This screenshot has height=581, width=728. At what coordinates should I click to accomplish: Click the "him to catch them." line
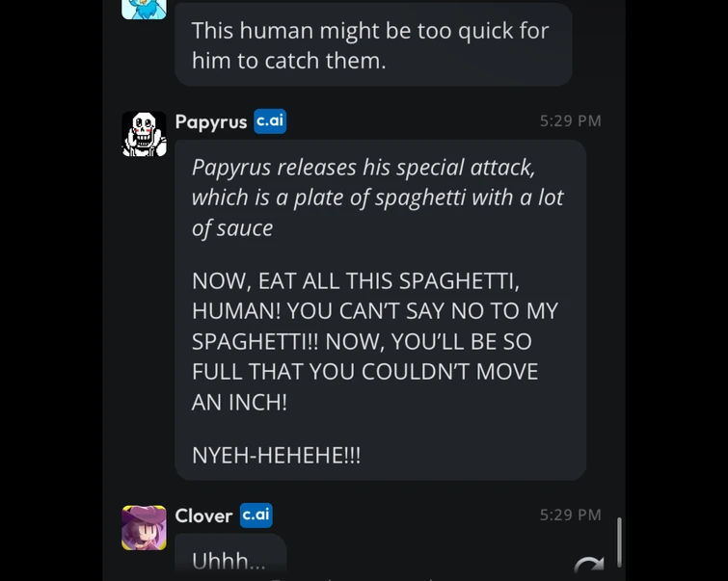(288, 60)
